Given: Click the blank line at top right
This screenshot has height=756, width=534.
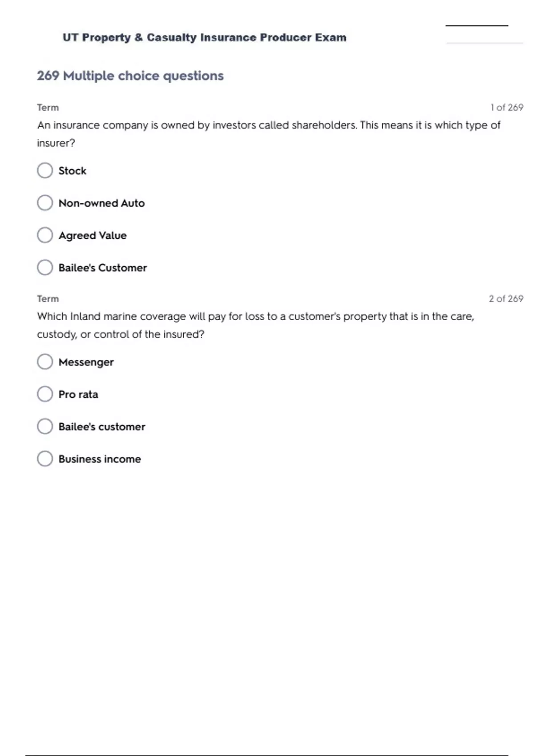Looking at the screenshot, I should tap(477, 26).
